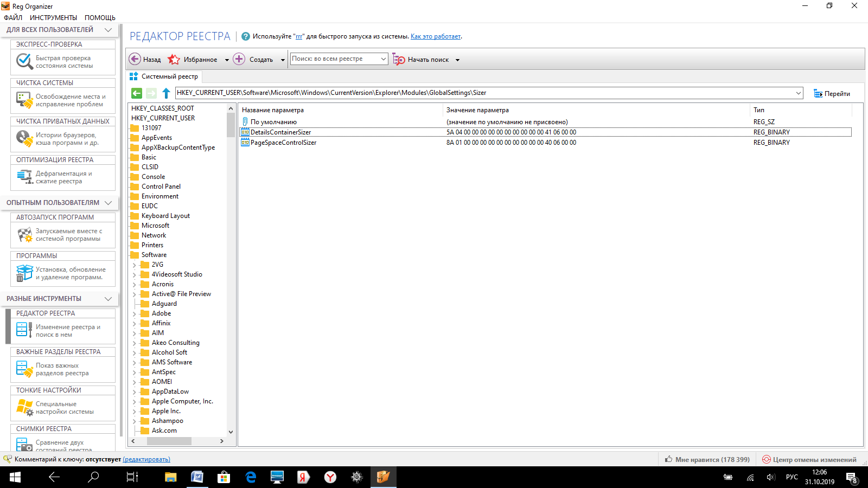
Task: Collapse ДЛЯ ВСЕХ ПОЛЬЗОВАТЕЛЕЙ section
Action: coord(108,30)
